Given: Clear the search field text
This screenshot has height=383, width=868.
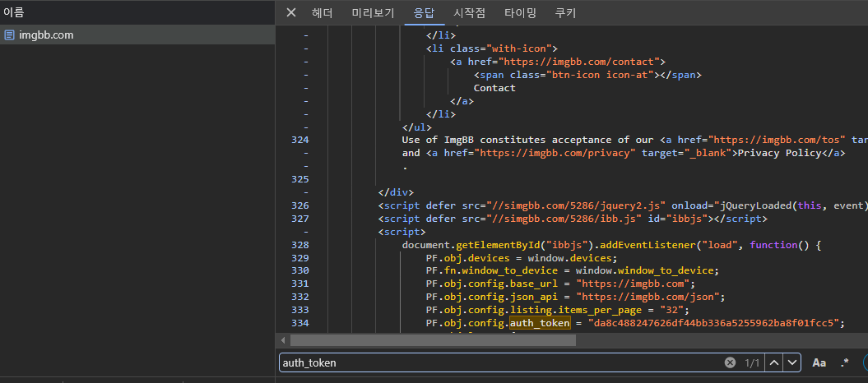Looking at the screenshot, I should (730, 362).
